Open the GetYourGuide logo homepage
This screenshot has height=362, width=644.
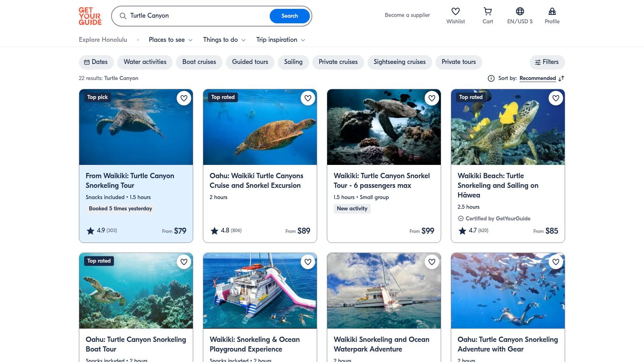[90, 16]
